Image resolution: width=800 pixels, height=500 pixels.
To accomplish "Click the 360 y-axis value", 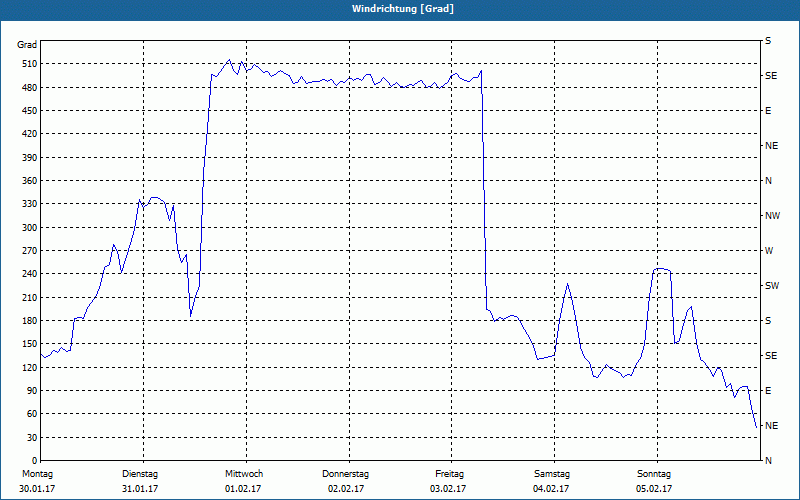I will tap(30, 181).
